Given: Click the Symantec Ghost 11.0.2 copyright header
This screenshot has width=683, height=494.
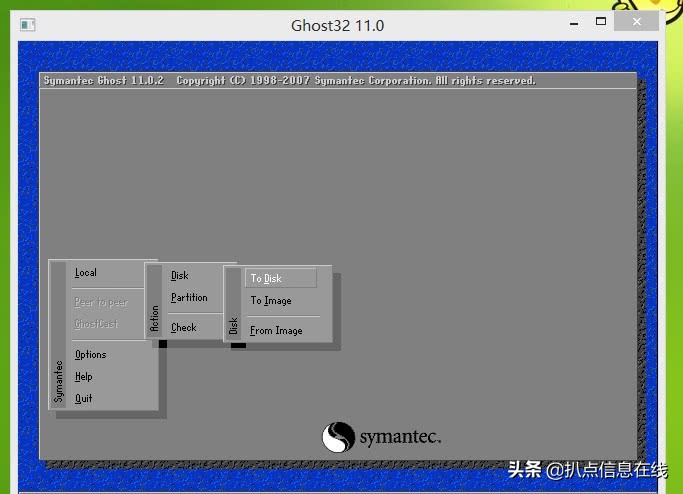Looking at the screenshot, I should click(290, 81).
